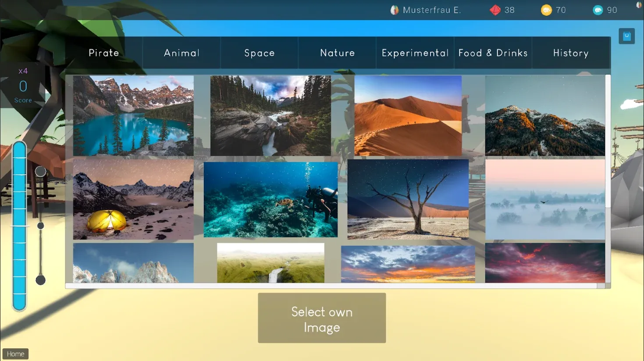This screenshot has width=644, height=361.
Task: Click the blue coin count "90"
Action: pos(612,10)
